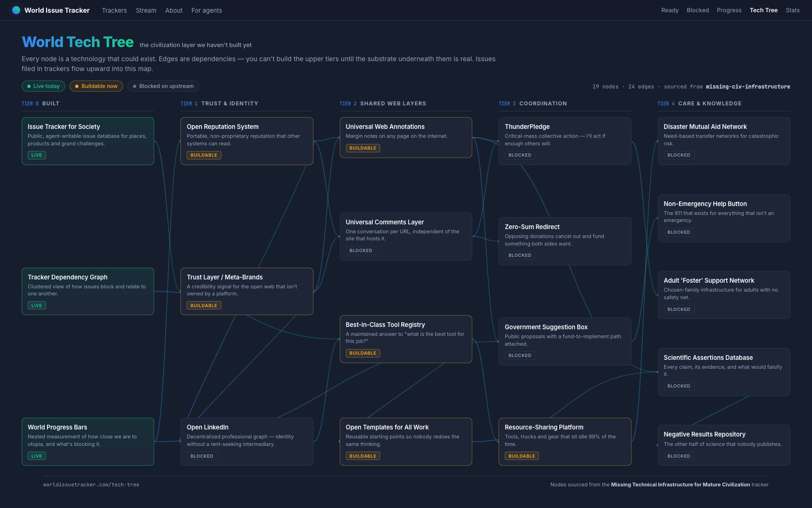The image size is (812, 508).
Task: Click BLOCKED badge on Non-Emergency Help Button
Action: pos(679,232)
